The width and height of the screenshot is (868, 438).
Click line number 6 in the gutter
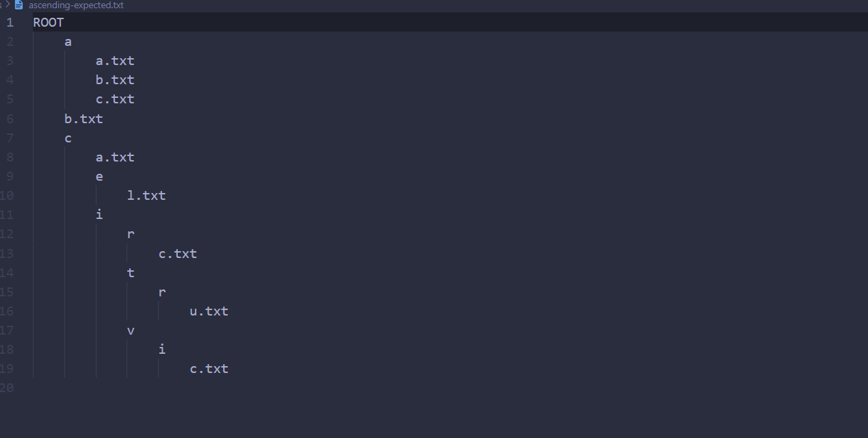[x=10, y=119]
